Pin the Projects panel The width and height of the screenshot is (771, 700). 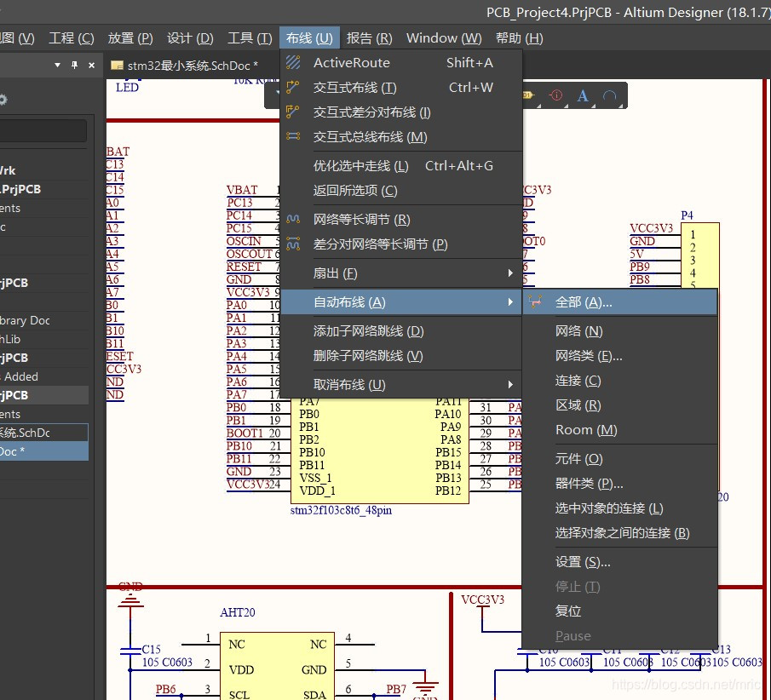tap(75, 65)
